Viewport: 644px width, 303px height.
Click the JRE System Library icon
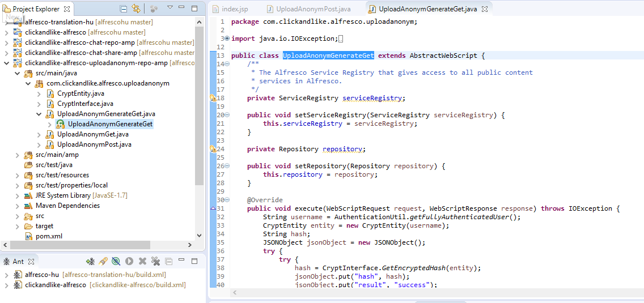pyautogui.click(x=28, y=195)
